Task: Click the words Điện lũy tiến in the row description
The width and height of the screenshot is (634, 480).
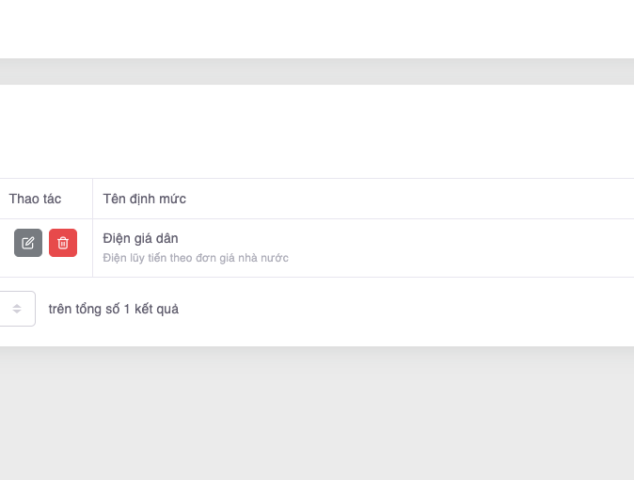Action: (131, 258)
